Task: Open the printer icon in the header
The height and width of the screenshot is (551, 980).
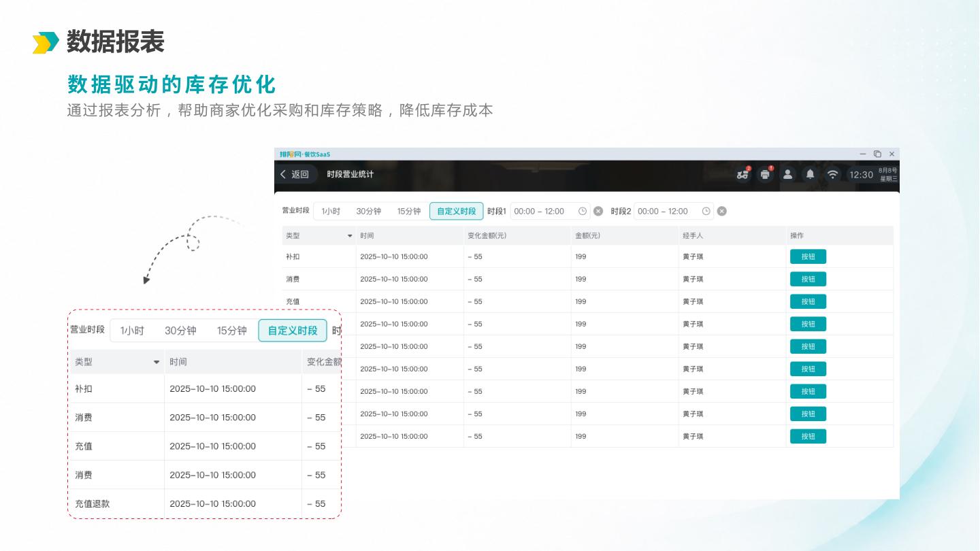Action: pos(765,174)
